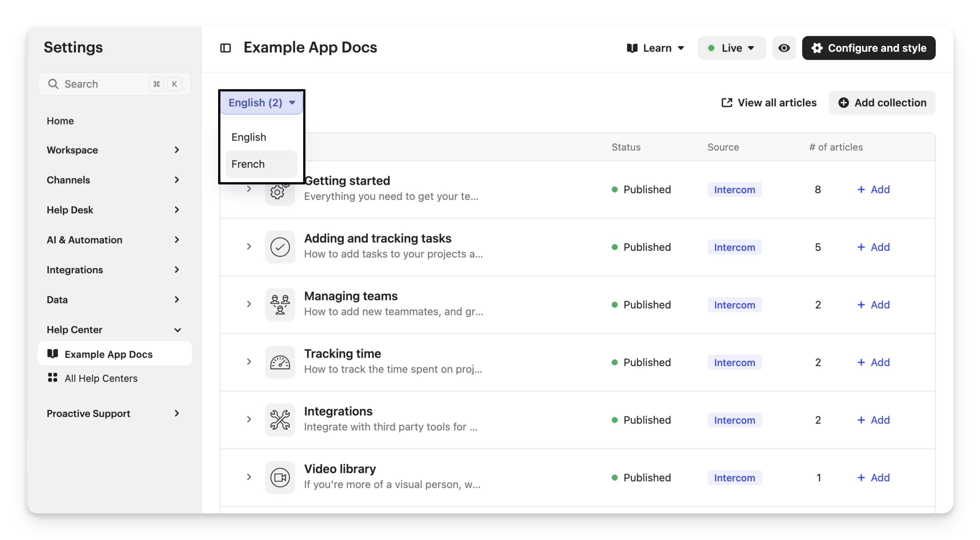Click the eye preview icon
This screenshot has height=540, width=980.
coord(784,48)
